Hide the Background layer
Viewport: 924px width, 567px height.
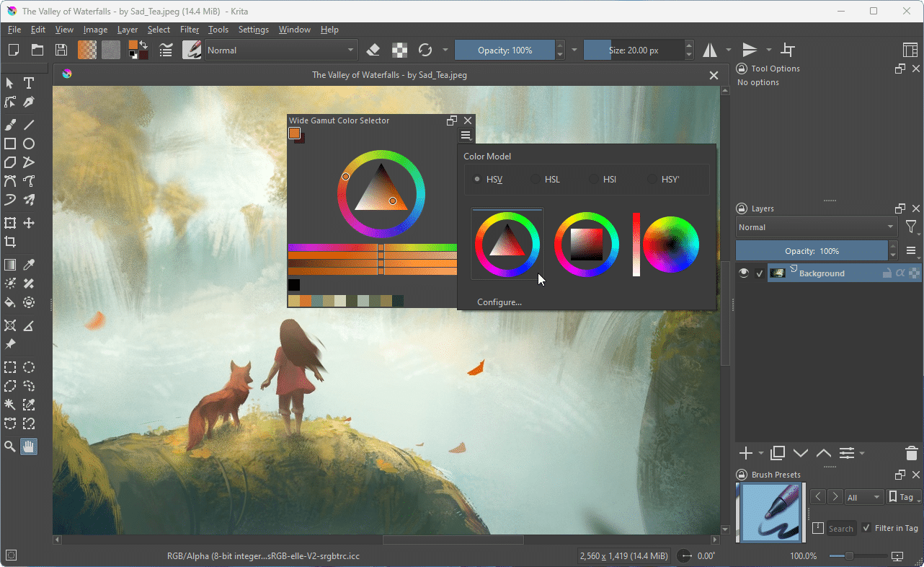(x=743, y=273)
